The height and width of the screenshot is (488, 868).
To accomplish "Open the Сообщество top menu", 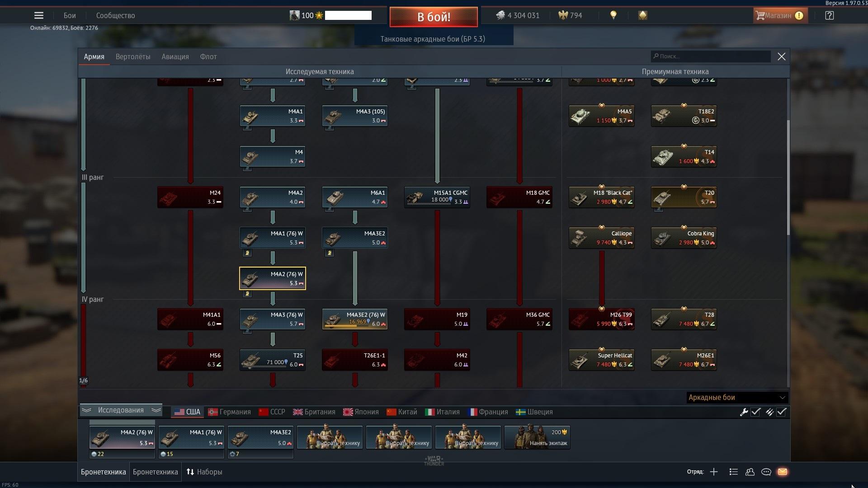I will (x=115, y=15).
